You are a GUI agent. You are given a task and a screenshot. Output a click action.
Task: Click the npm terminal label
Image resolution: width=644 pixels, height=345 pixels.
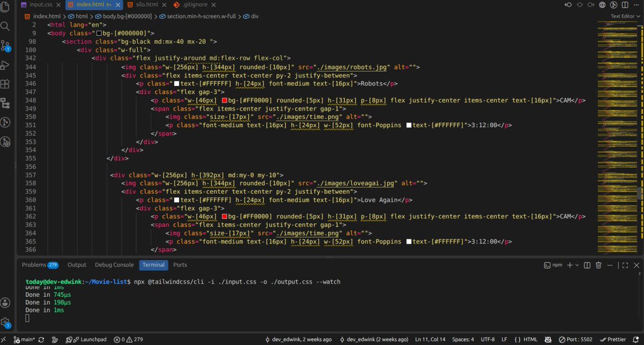coord(552,265)
